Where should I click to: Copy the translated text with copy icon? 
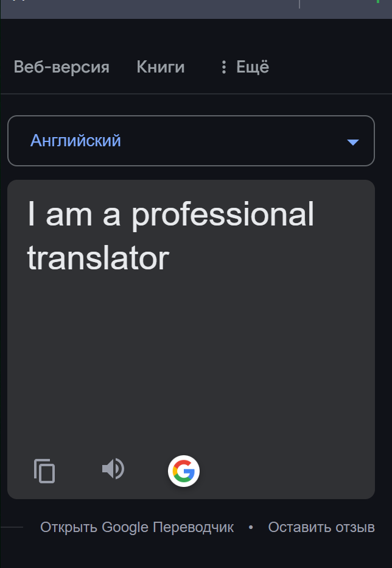(x=44, y=470)
